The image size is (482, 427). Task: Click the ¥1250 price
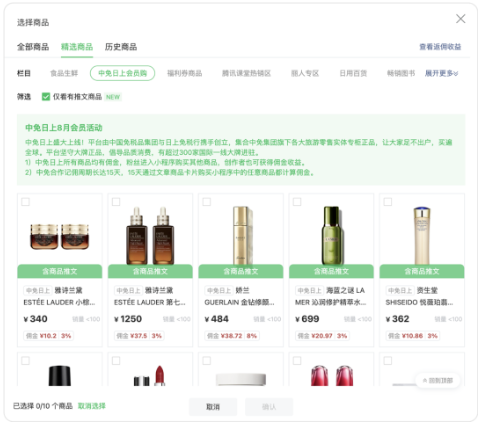click(128, 319)
